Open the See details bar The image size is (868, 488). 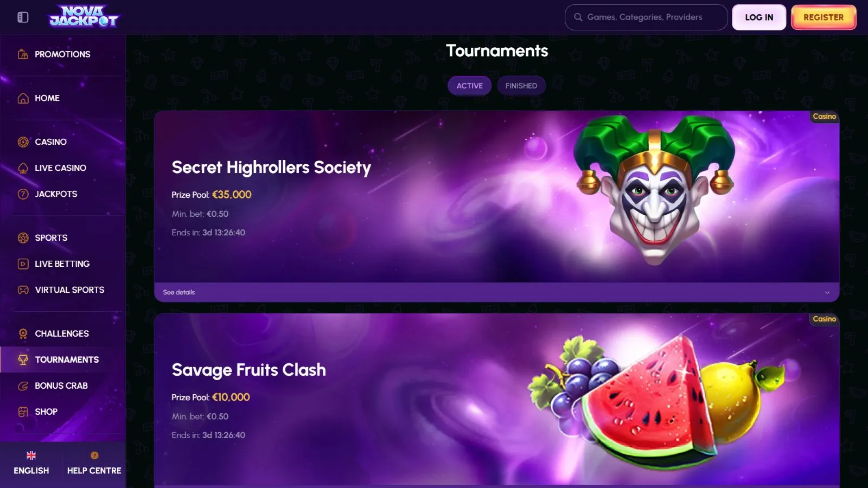point(497,292)
